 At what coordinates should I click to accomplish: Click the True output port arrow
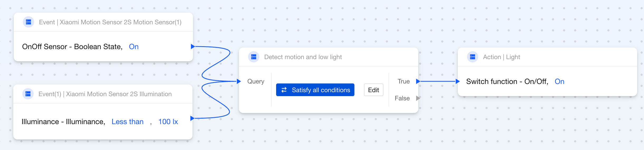[x=418, y=81]
